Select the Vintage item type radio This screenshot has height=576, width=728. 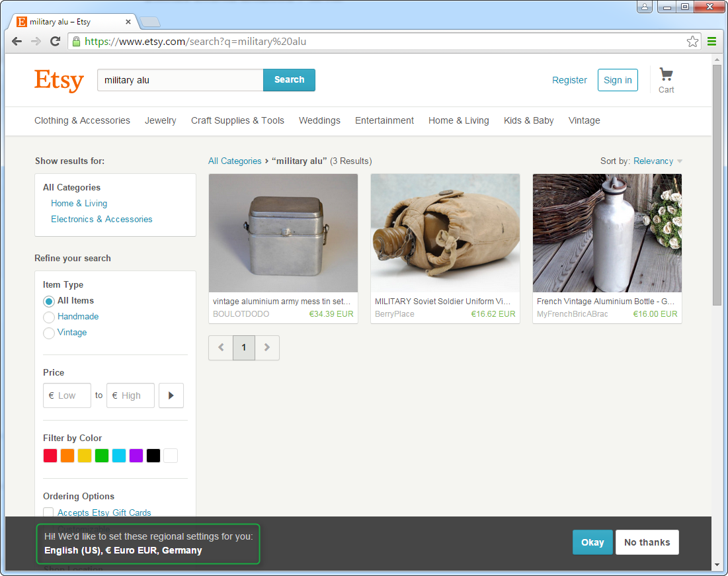[49, 333]
